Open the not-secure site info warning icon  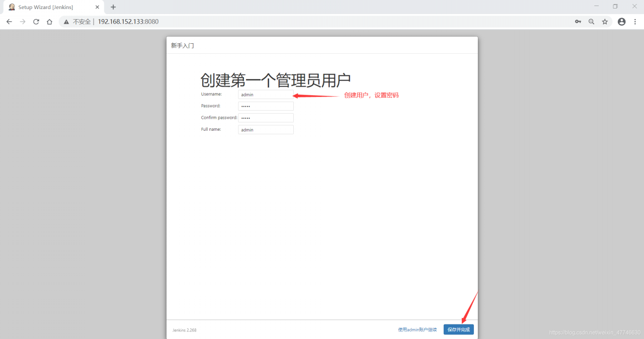click(x=66, y=22)
